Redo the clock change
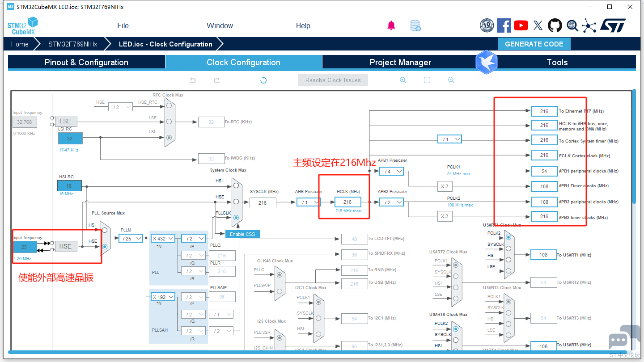Viewport: 644px width, 362px height. [216, 80]
